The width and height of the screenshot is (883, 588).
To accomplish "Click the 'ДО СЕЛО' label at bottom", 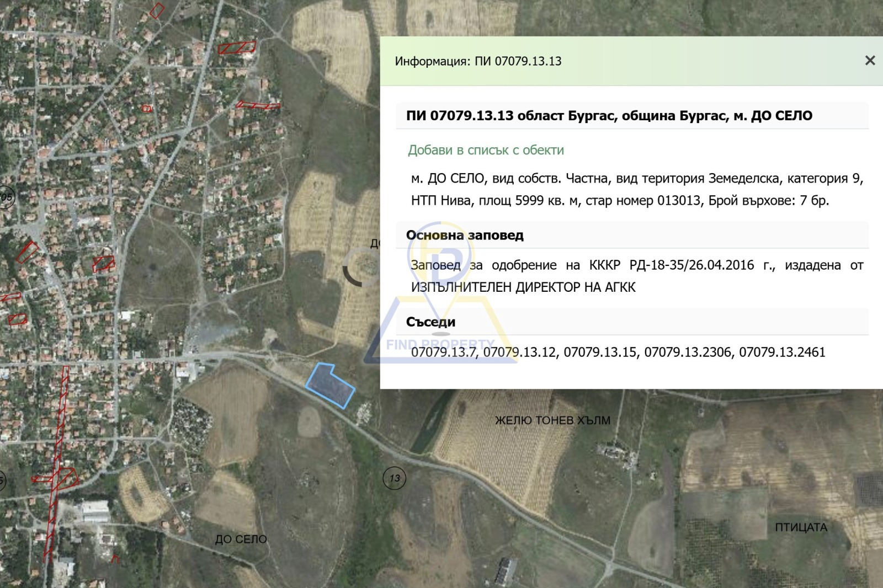I will pos(241,539).
